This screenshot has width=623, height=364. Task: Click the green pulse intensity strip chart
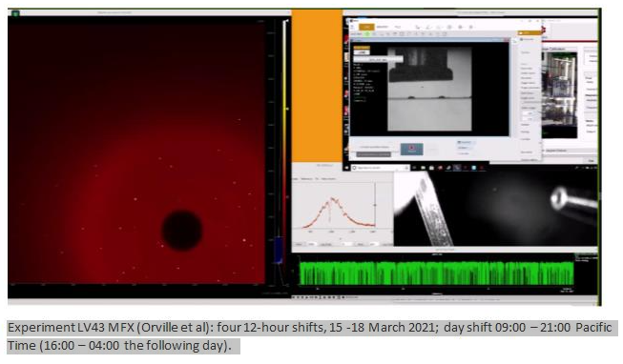[436, 273]
